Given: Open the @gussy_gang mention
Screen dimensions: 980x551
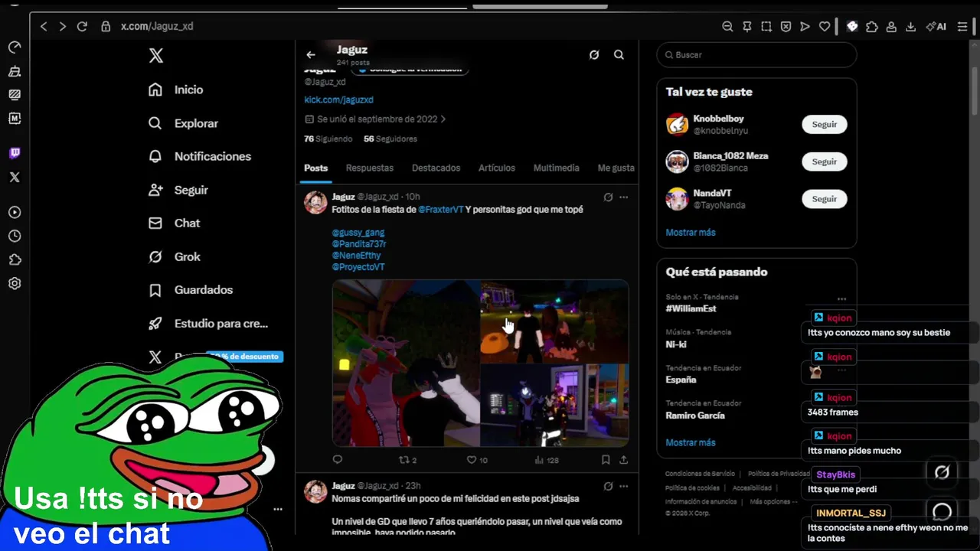Looking at the screenshot, I should coord(358,233).
